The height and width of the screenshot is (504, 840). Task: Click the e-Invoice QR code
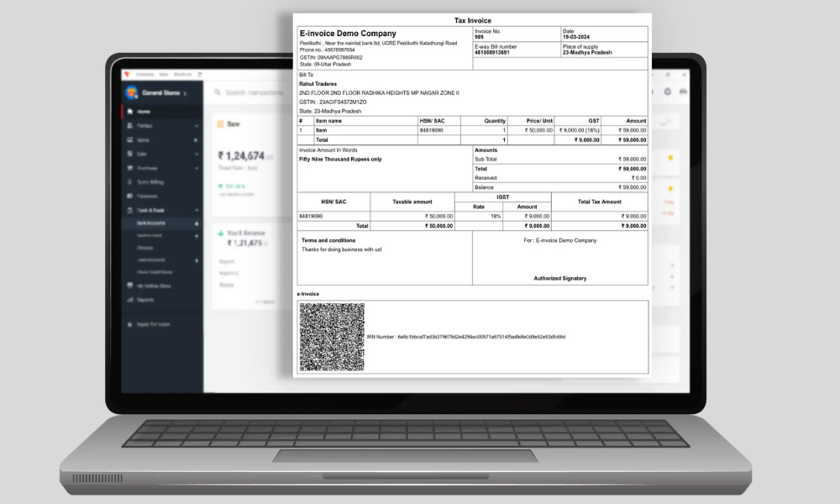click(332, 337)
